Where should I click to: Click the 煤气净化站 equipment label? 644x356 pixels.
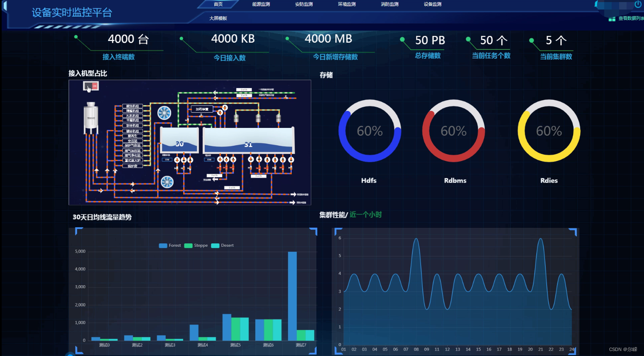133,155
